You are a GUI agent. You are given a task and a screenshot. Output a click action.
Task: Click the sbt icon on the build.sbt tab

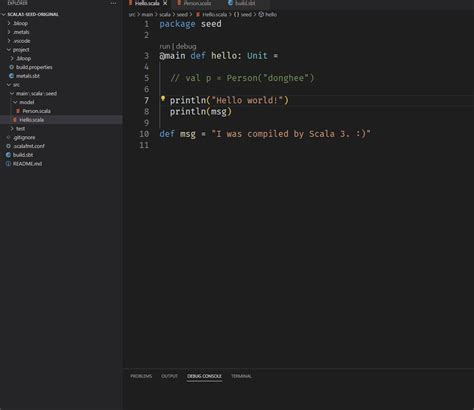[x=230, y=3]
